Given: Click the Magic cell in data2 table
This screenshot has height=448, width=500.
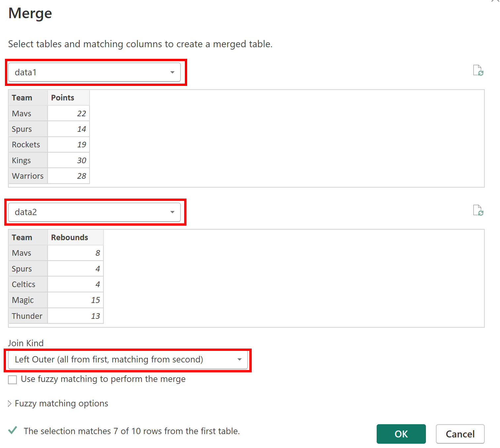Looking at the screenshot, I should pos(28,300).
